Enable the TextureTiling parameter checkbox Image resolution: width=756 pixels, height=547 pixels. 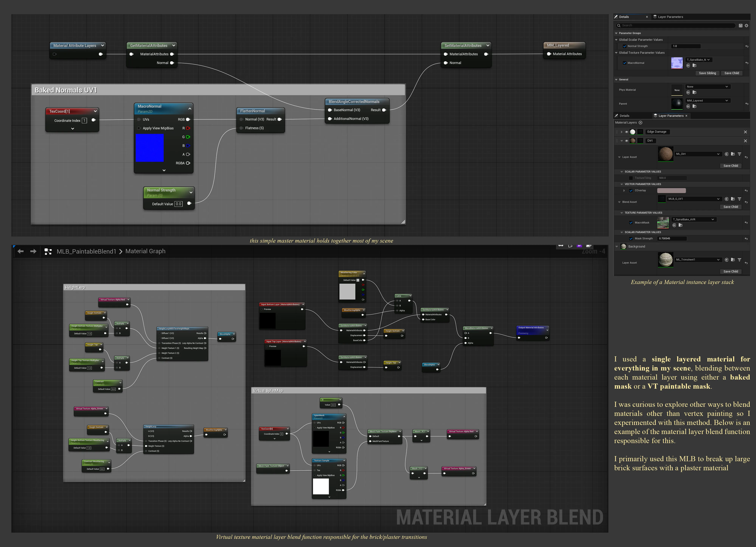tap(631, 178)
